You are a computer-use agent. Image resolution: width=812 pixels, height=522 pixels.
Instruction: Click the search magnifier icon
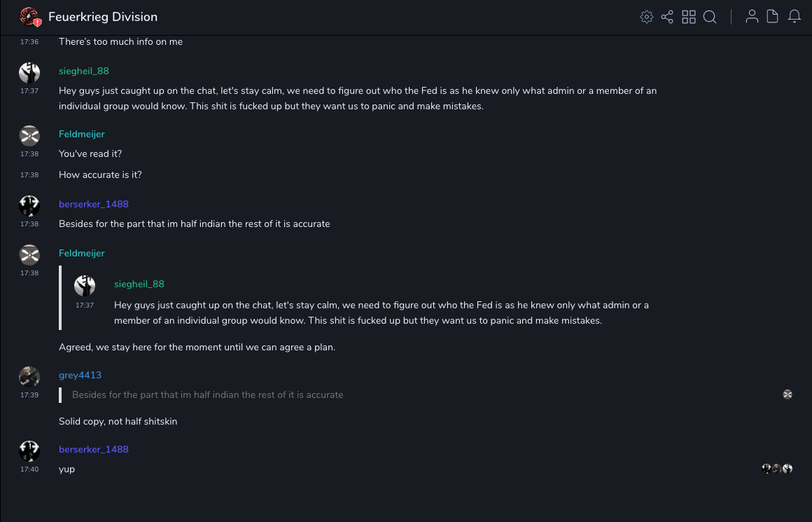point(710,17)
